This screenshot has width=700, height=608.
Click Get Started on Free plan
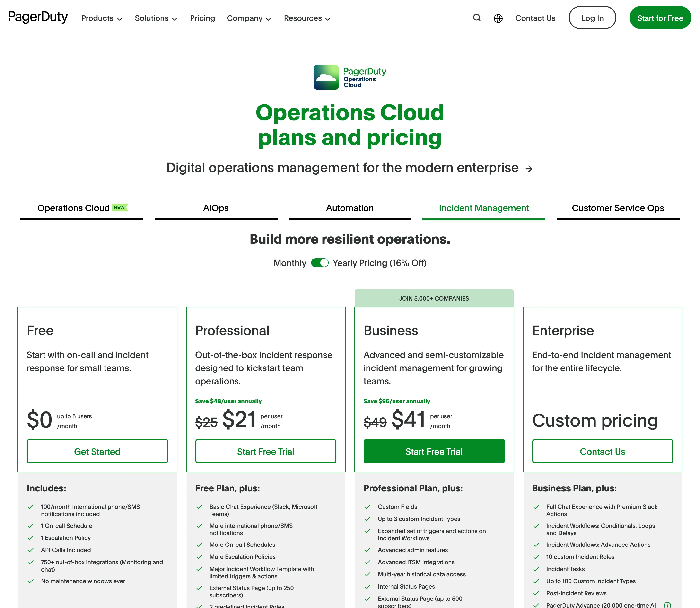tap(97, 451)
